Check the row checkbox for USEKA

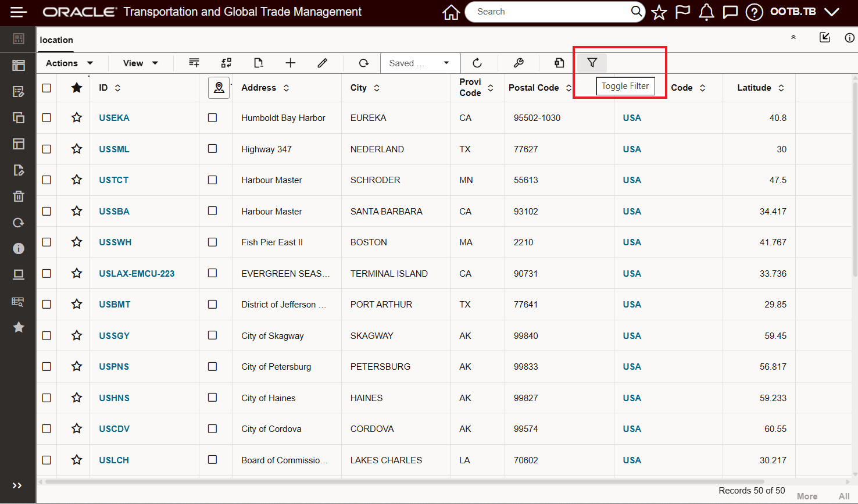click(x=47, y=117)
